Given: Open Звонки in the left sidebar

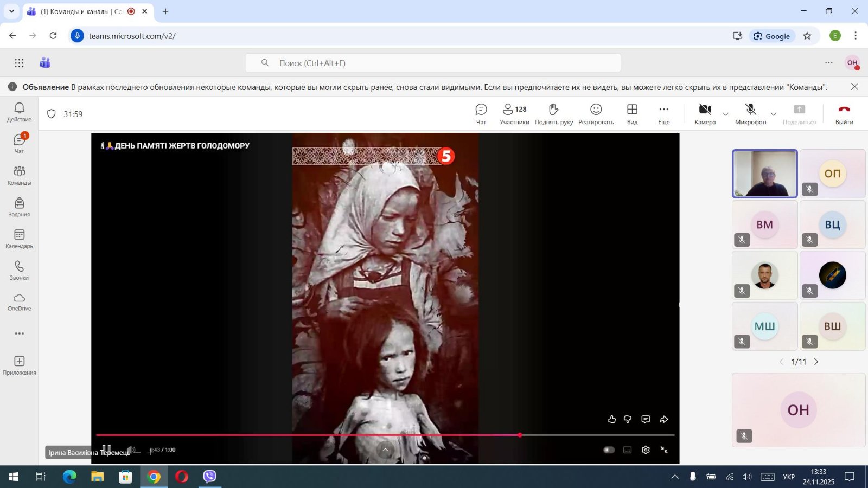Looking at the screenshot, I should 19,270.
